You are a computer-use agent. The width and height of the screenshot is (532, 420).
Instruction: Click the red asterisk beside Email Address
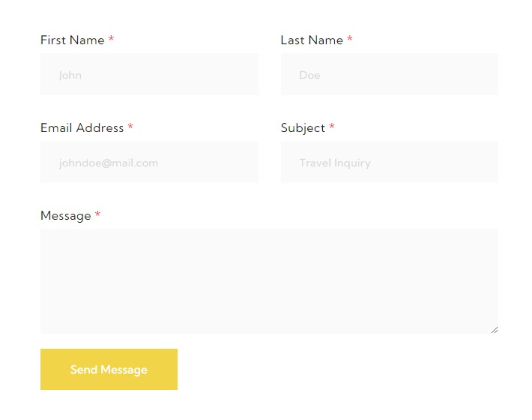coord(130,127)
